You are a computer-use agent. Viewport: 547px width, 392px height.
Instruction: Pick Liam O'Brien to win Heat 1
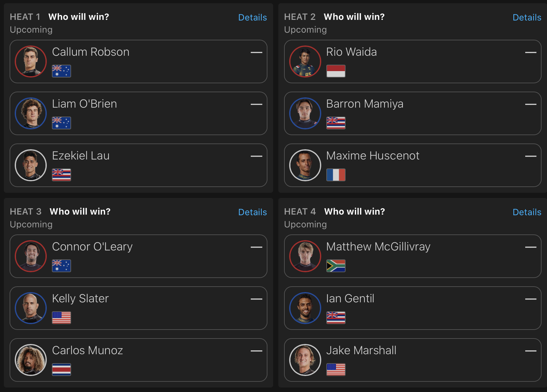click(138, 113)
